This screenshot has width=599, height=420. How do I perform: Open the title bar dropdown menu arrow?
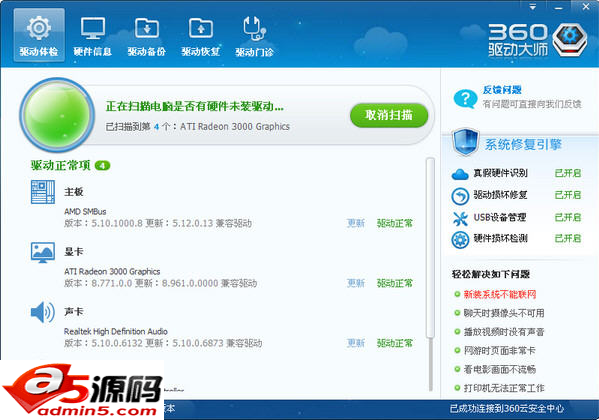click(533, 7)
